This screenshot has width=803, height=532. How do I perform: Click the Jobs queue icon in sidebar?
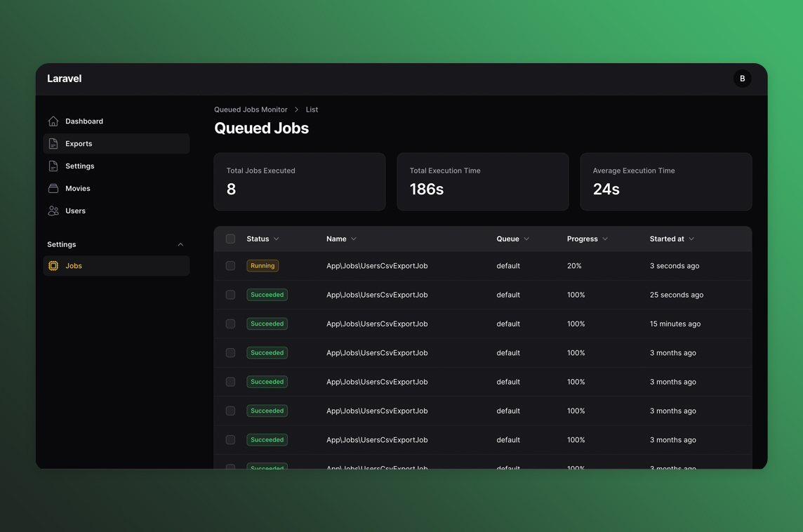[x=53, y=265]
